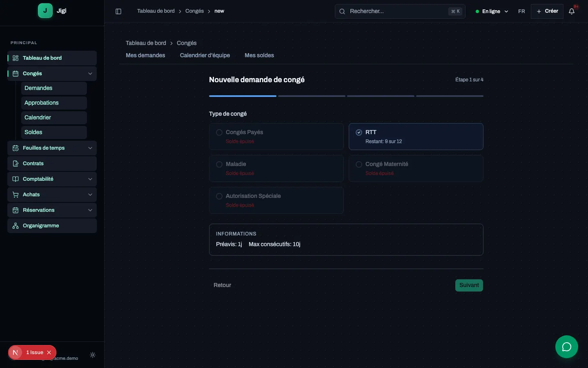Click the Suivant button
588x368 pixels.
(x=469, y=285)
